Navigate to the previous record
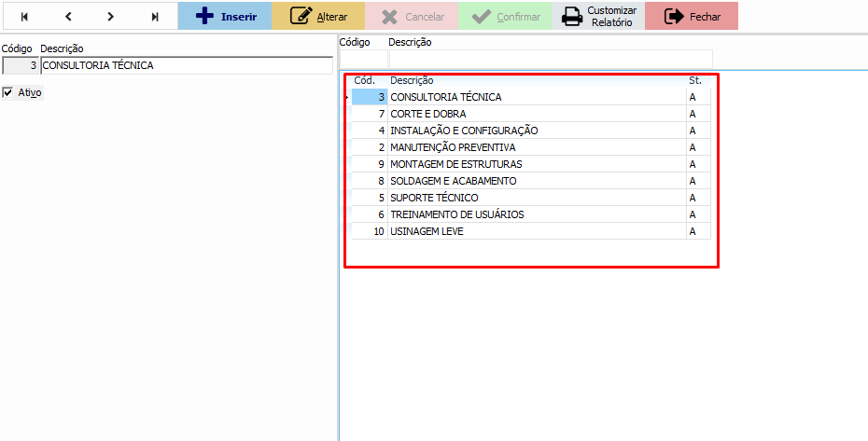 pos(68,16)
